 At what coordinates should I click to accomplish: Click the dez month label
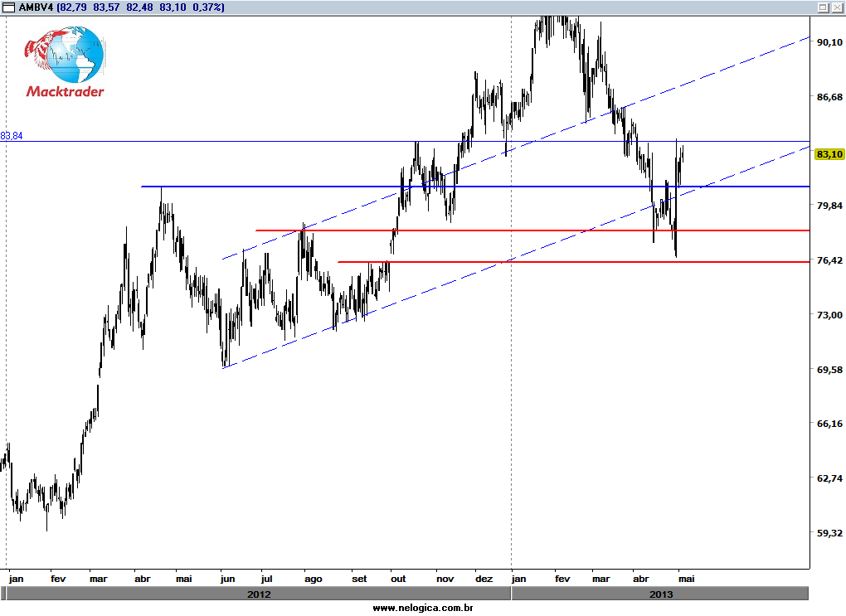pos(484,579)
